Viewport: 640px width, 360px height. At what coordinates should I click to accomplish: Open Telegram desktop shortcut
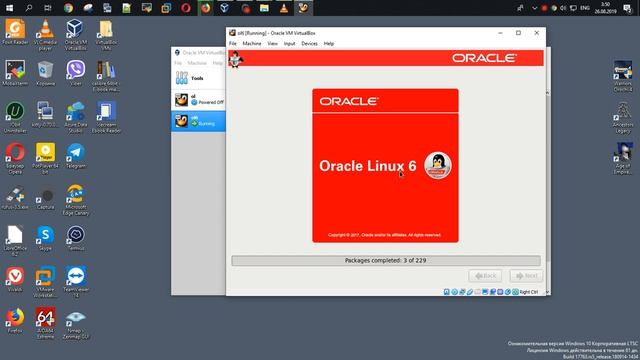coord(76,156)
